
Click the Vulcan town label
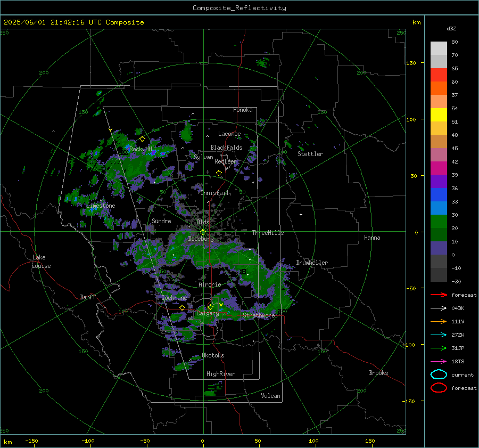271,396
